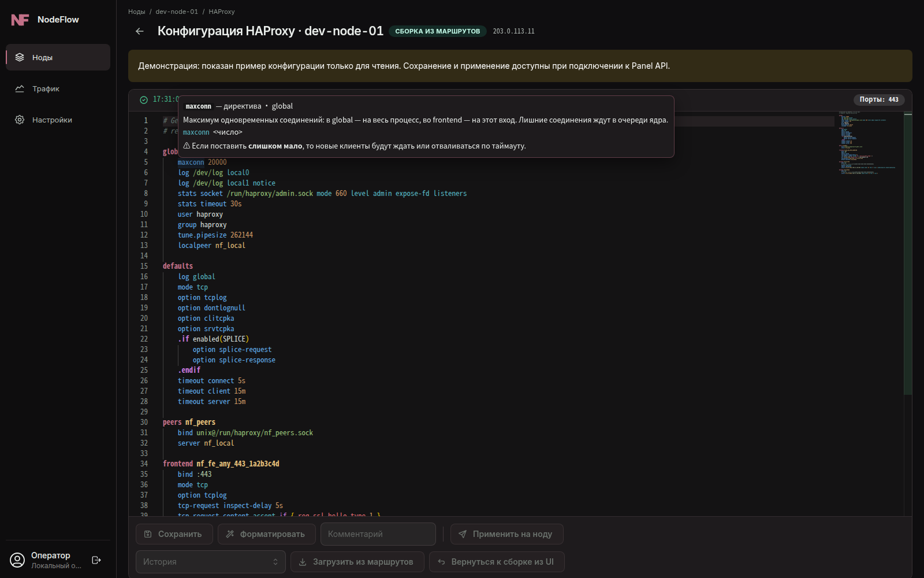
Task: Click the 'stats socket' line
Action: (322, 194)
